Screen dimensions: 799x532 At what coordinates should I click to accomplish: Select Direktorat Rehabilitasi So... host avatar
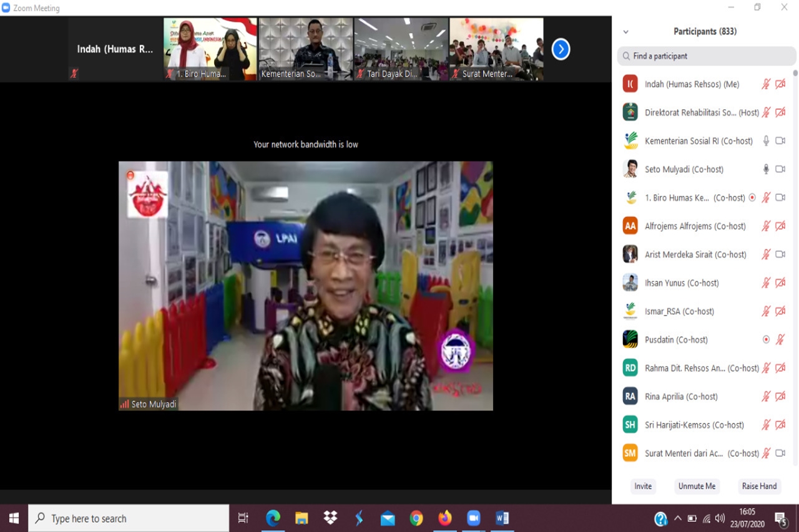coord(630,112)
